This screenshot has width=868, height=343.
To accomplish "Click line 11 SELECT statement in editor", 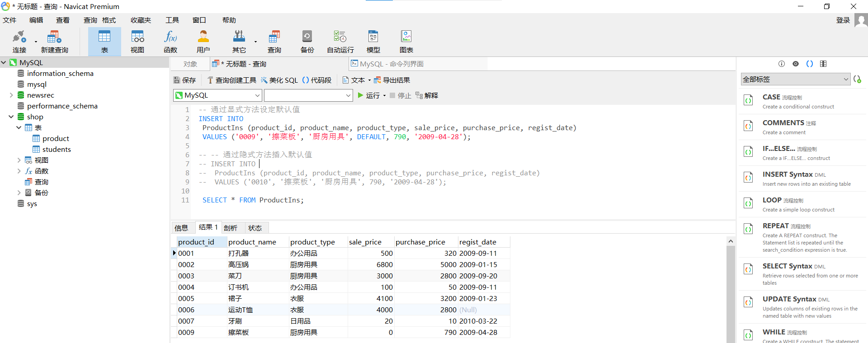I will (253, 200).
